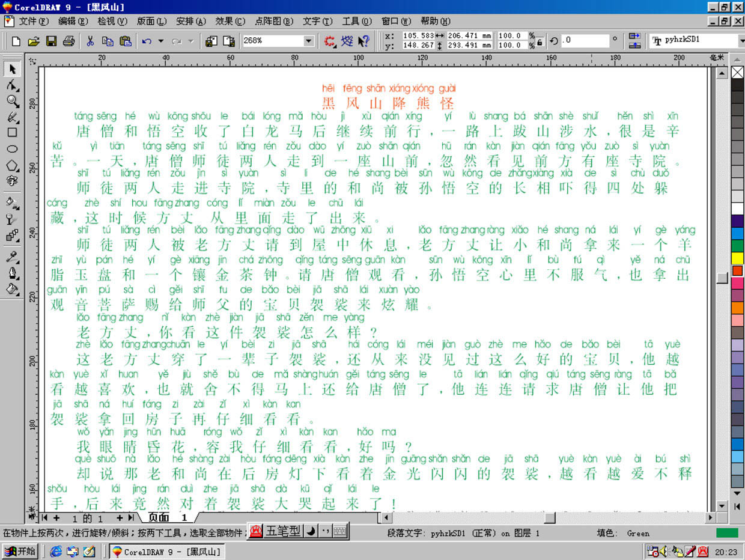Add a page with the left plus button

click(56, 517)
